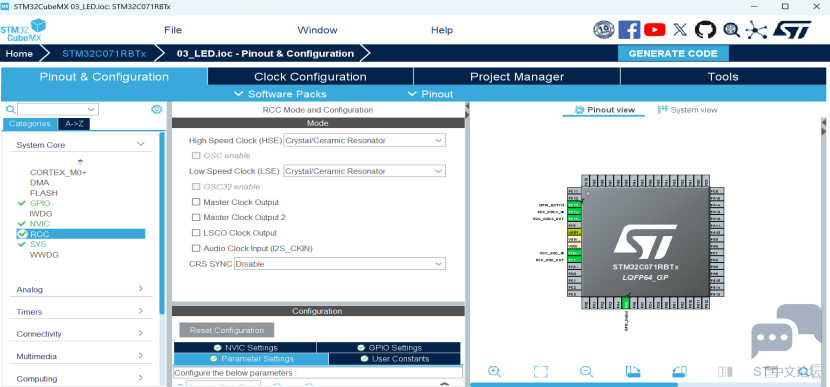Image resolution: width=830 pixels, height=387 pixels.
Task: Click the peripheral search input field
Action: [52, 110]
